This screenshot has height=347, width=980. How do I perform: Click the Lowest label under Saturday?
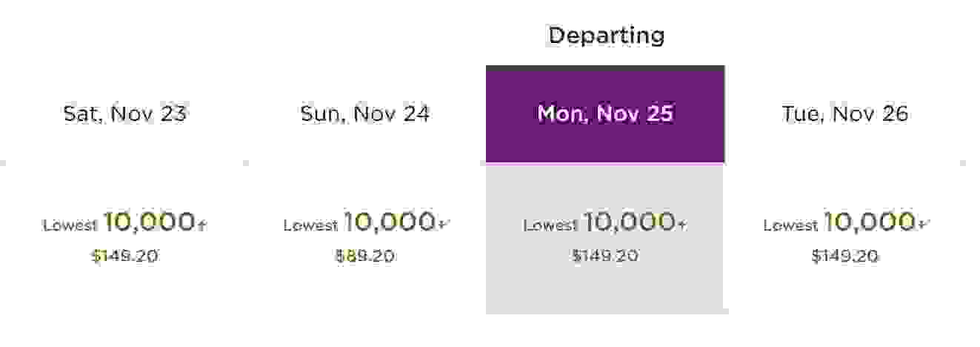coord(70,225)
